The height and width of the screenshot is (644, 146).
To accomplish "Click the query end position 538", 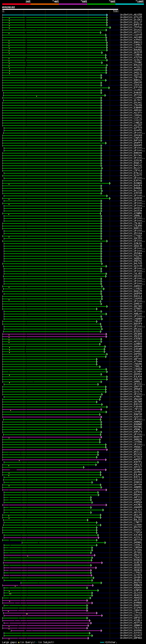I will coord(115,11).
